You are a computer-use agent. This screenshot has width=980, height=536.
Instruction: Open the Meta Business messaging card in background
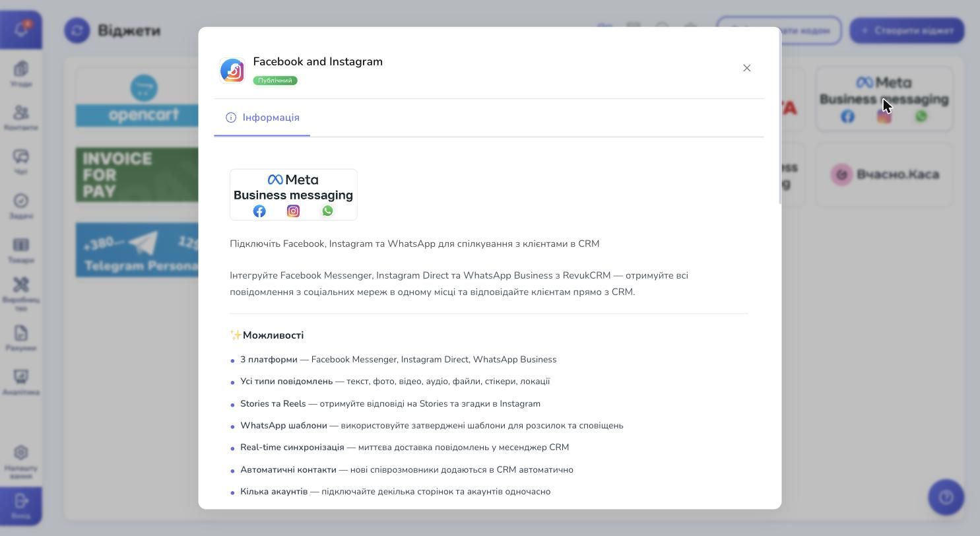click(x=884, y=99)
